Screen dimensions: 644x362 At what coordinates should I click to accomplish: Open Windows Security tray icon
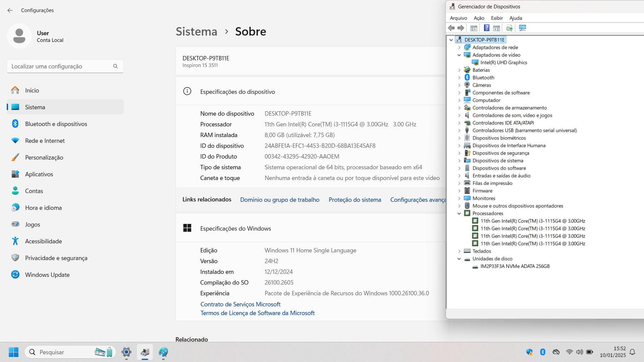coord(529,352)
